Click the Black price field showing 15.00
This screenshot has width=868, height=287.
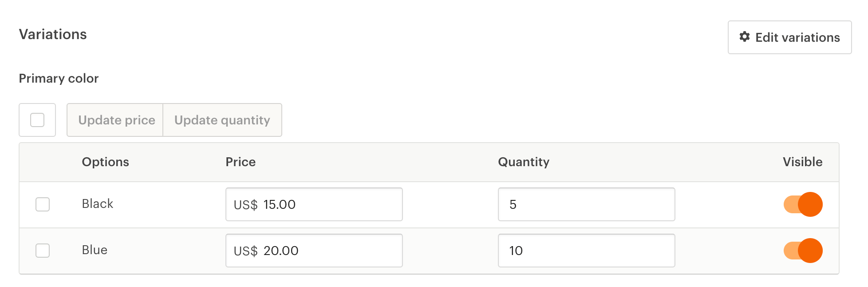[314, 204]
